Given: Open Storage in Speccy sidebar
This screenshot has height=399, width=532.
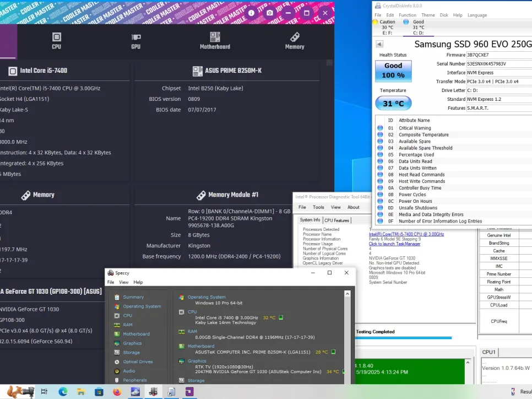Looking at the screenshot, I should tap(131, 353).
